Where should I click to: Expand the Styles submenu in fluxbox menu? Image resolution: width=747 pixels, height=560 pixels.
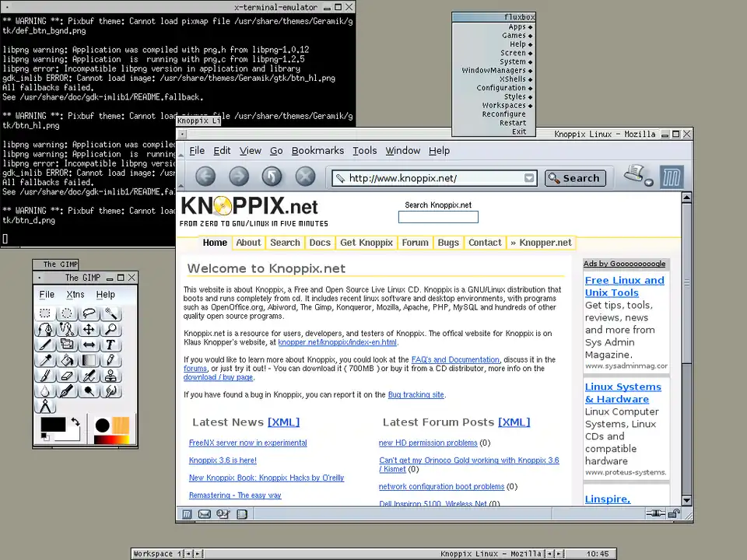514,96
